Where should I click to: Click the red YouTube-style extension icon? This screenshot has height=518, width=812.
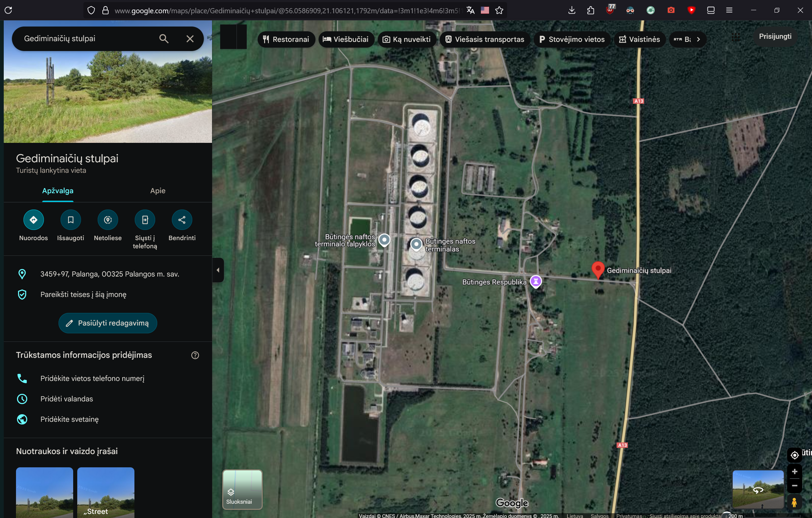[x=691, y=10]
